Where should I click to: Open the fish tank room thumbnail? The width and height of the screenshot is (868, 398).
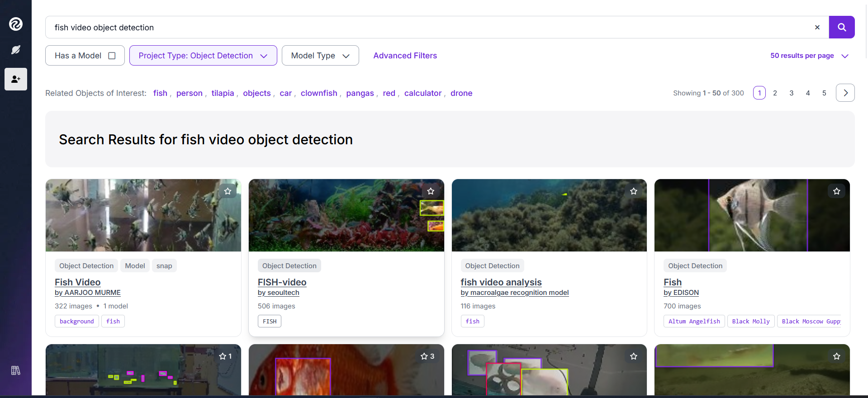click(143, 370)
